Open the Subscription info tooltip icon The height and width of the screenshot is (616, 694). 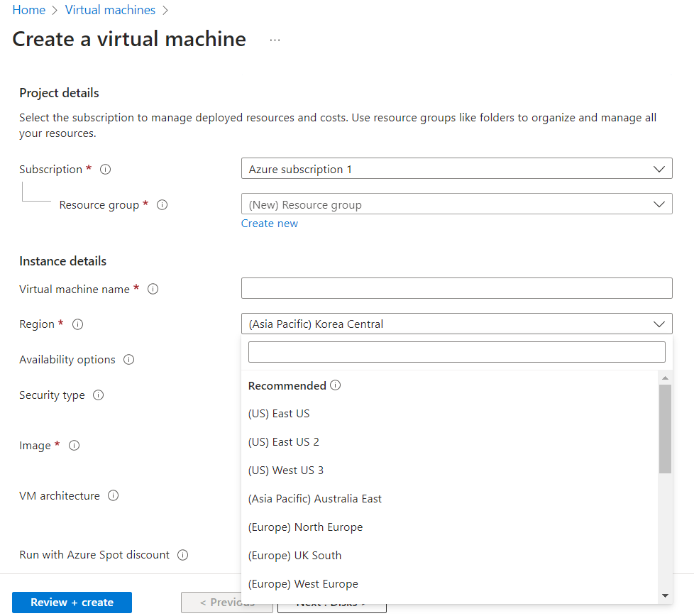tap(105, 169)
